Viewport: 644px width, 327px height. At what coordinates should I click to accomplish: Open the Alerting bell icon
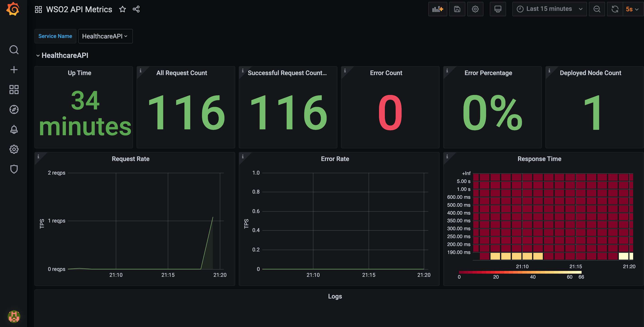(x=14, y=129)
